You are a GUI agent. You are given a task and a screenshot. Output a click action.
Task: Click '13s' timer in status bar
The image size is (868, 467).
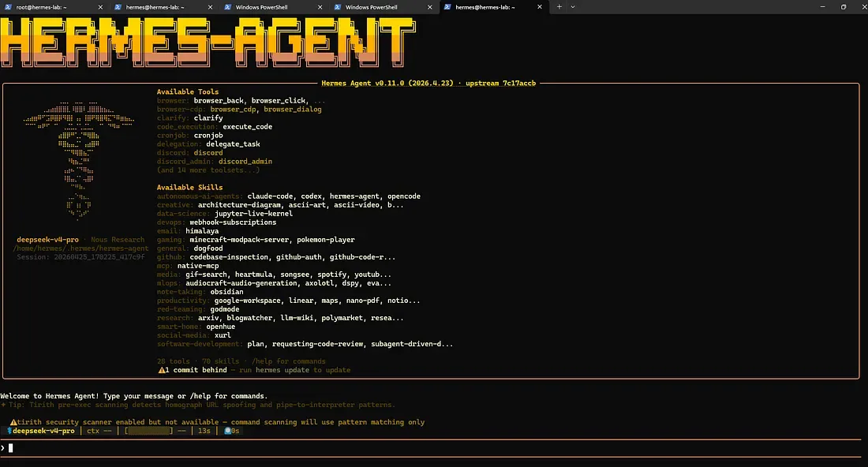pyautogui.click(x=204, y=431)
